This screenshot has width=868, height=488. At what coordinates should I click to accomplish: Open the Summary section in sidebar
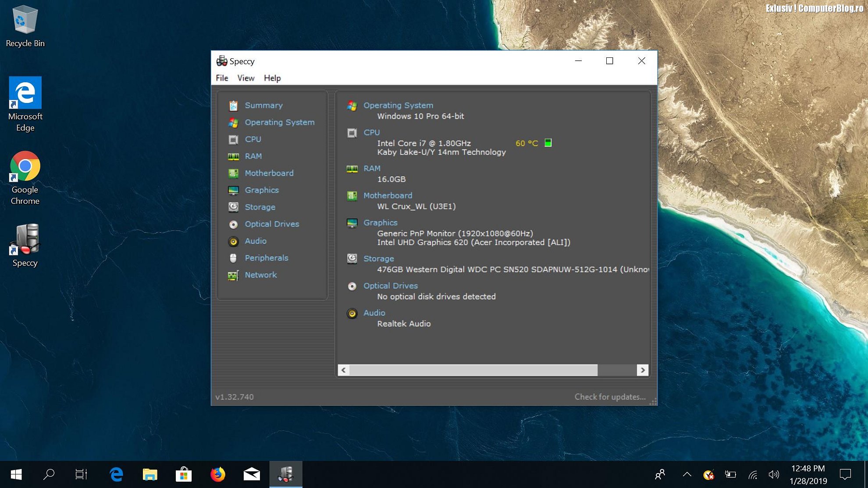pos(263,105)
